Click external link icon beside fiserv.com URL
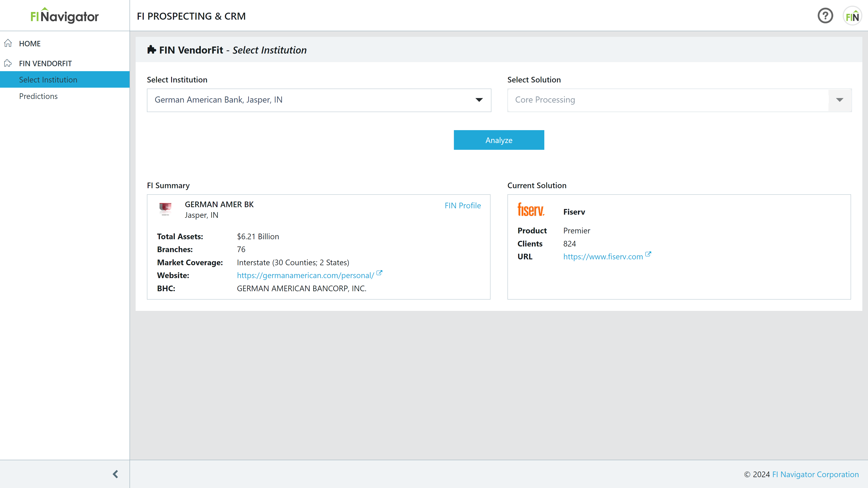 [x=648, y=254]
